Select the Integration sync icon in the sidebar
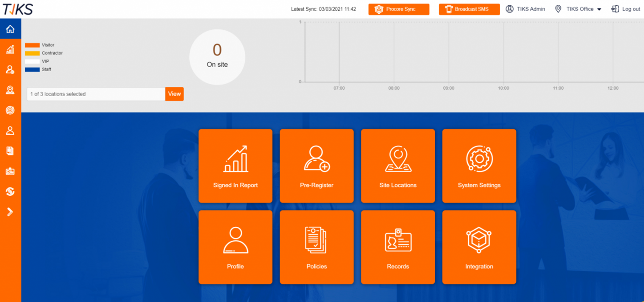The height and width of the screenshot is (302, 644). pos(10,192)
